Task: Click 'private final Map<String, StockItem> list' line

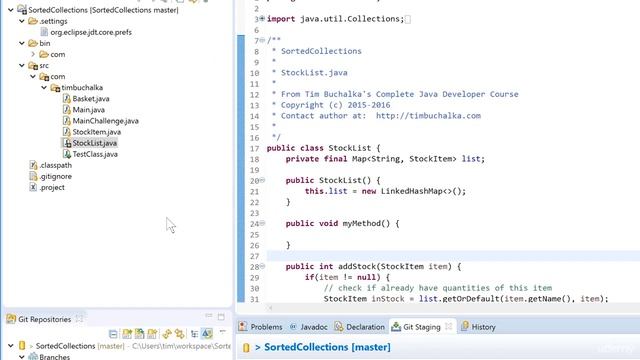Action: (x=385, y=159)
